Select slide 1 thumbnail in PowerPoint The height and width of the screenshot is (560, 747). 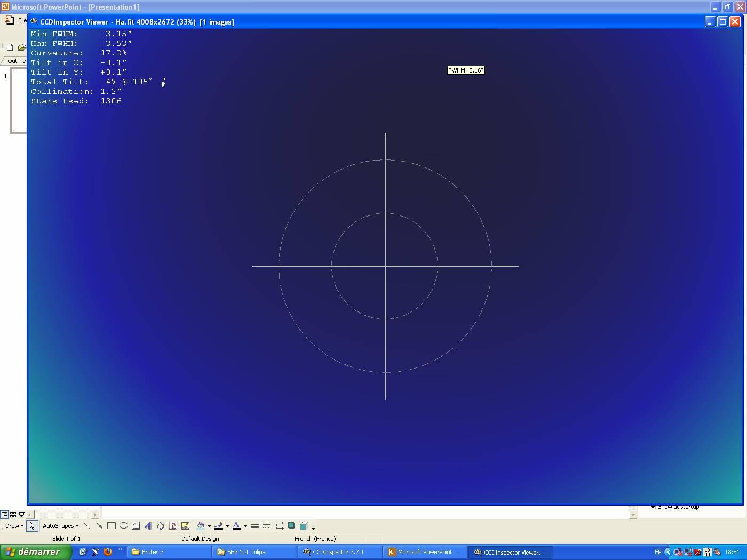19,100
